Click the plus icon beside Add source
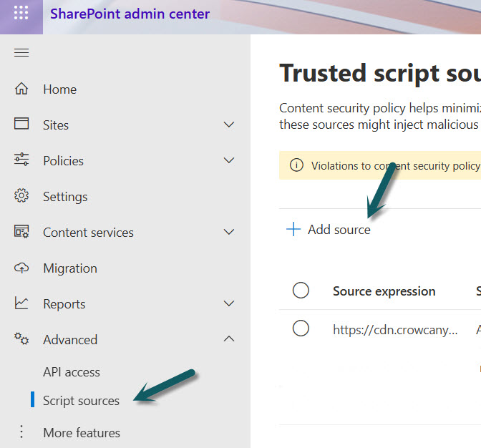Image resolution: width=481 pixels, height=448 pixels. pos(293,230)
